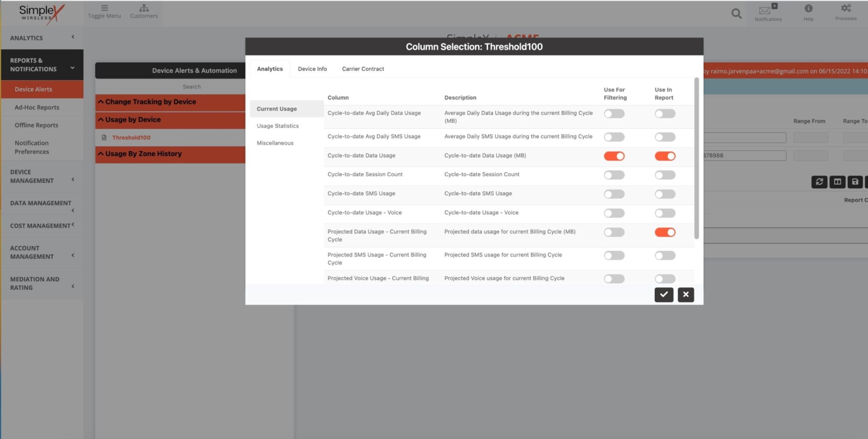Confirm column selection with the checkmark button
Image resolution: width=868 pixels, height=439 pixels.
[664, 294]
